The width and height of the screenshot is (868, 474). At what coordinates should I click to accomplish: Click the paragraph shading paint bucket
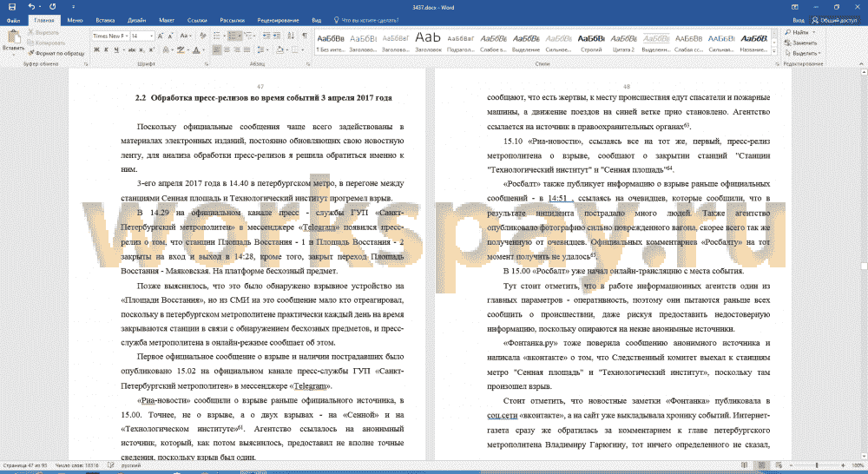[x=280, y=49]
